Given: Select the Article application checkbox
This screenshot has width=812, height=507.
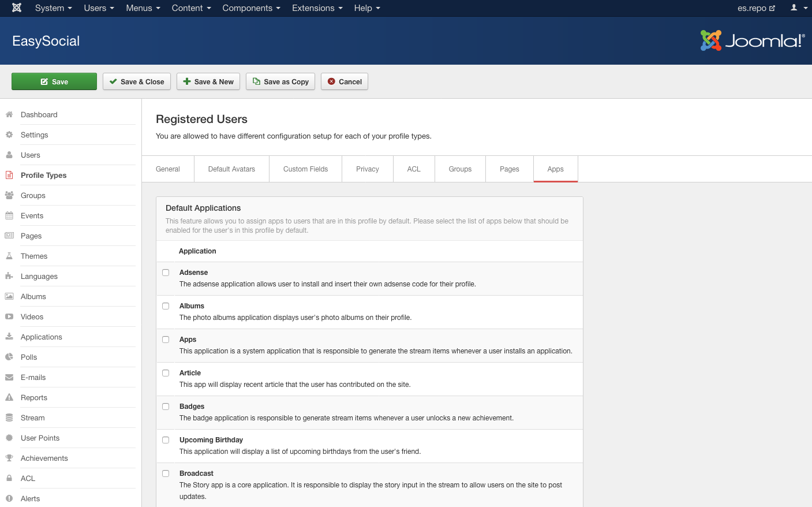Looking at the screenshot, I should tap(166, 373).
